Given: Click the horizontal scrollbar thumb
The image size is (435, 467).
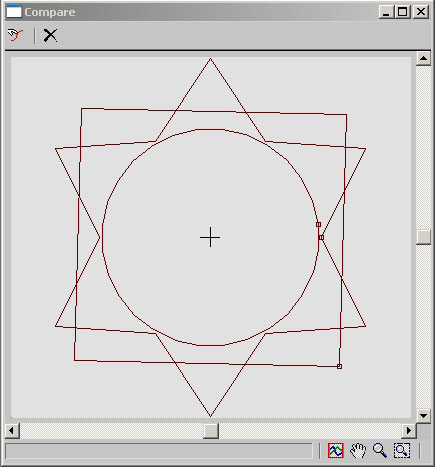Looking at the screenshot, I should (211, 431).
